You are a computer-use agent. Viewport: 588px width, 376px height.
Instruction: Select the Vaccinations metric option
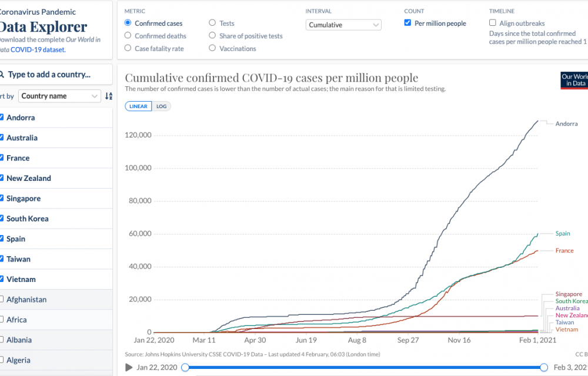(212, 49)
